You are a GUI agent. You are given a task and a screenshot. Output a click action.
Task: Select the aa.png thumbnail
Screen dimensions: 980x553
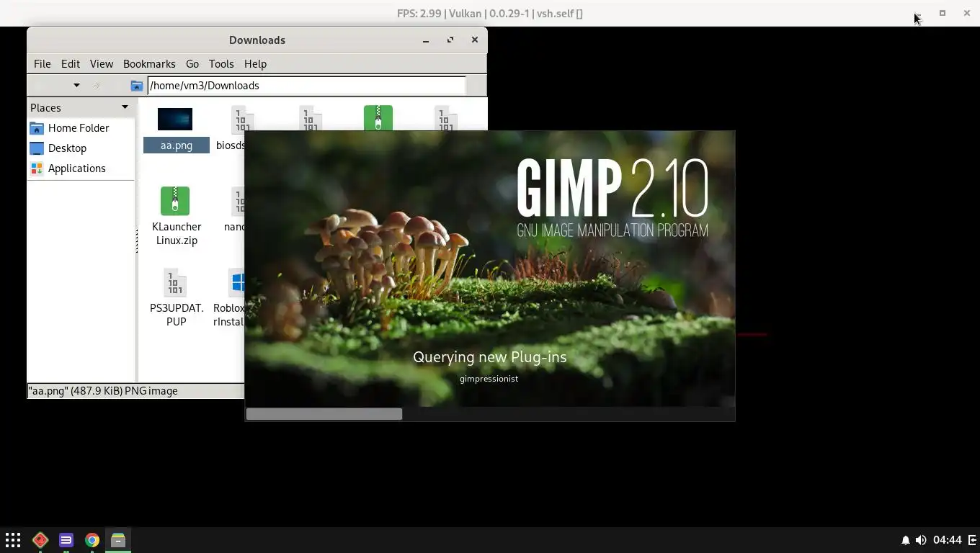click(x=175, y=119)
